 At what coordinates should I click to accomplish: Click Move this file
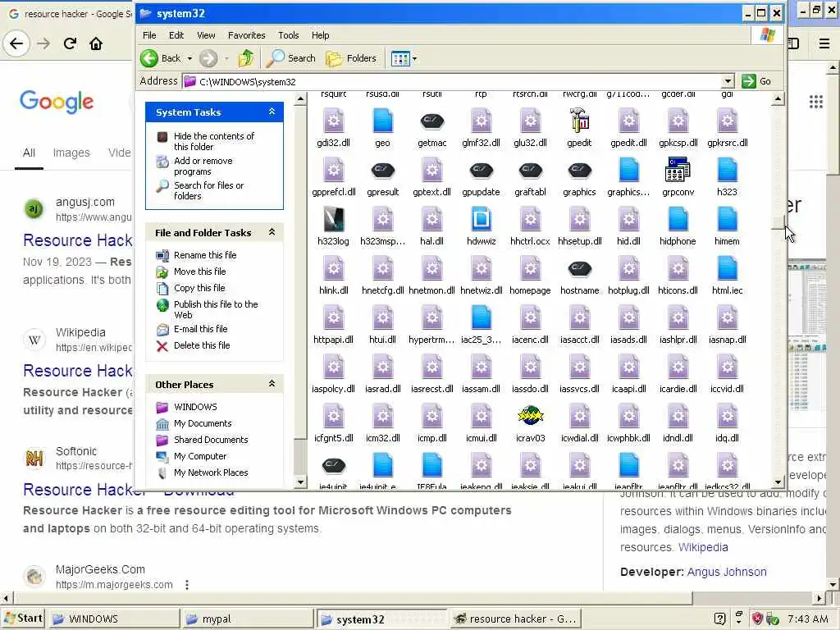pos(199,272)
